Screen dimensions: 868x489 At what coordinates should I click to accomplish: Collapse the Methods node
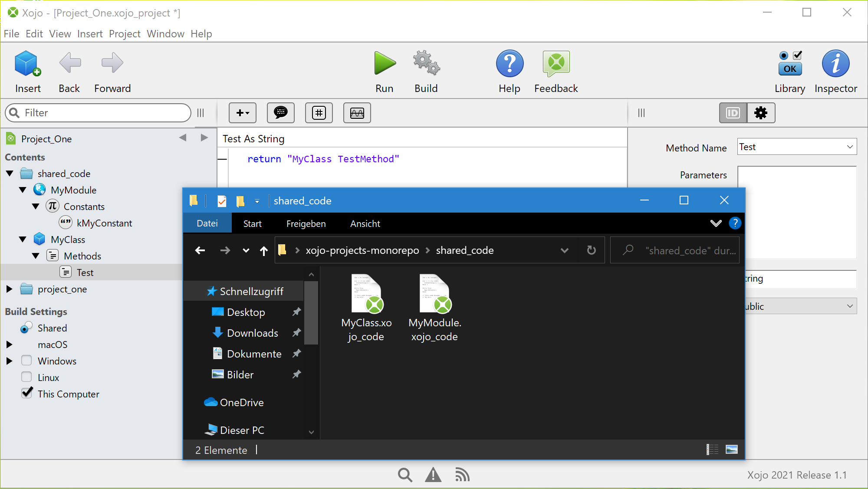(x=36, y=256)
